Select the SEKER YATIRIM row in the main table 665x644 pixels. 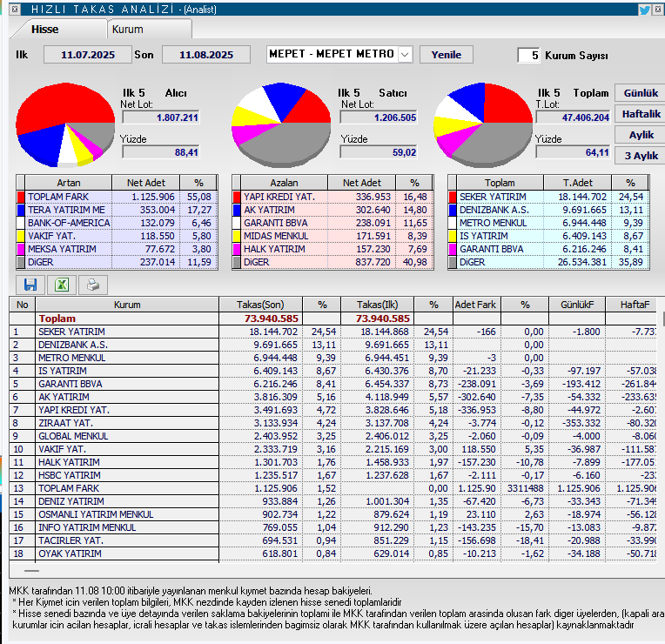tap(332, 332)
